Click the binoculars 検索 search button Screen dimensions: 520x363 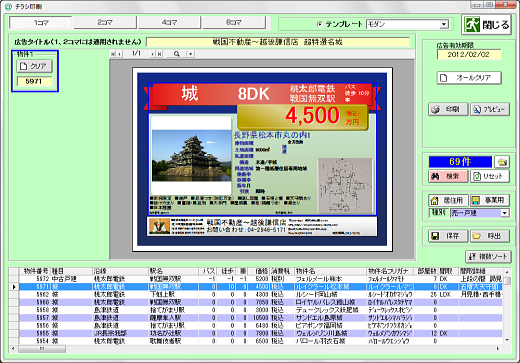(x=448, y=176)
